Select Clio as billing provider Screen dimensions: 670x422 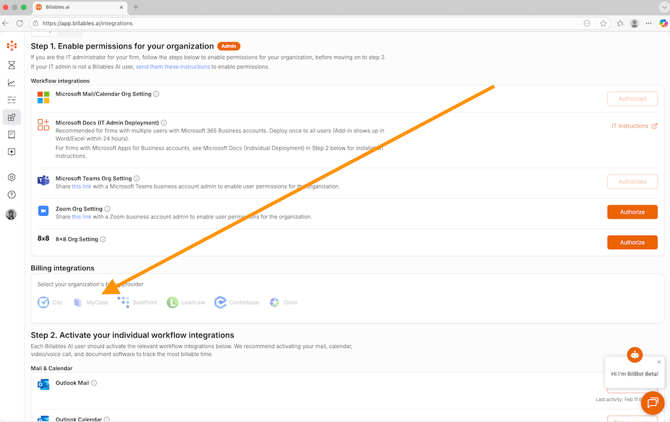(x=50, y=302)
